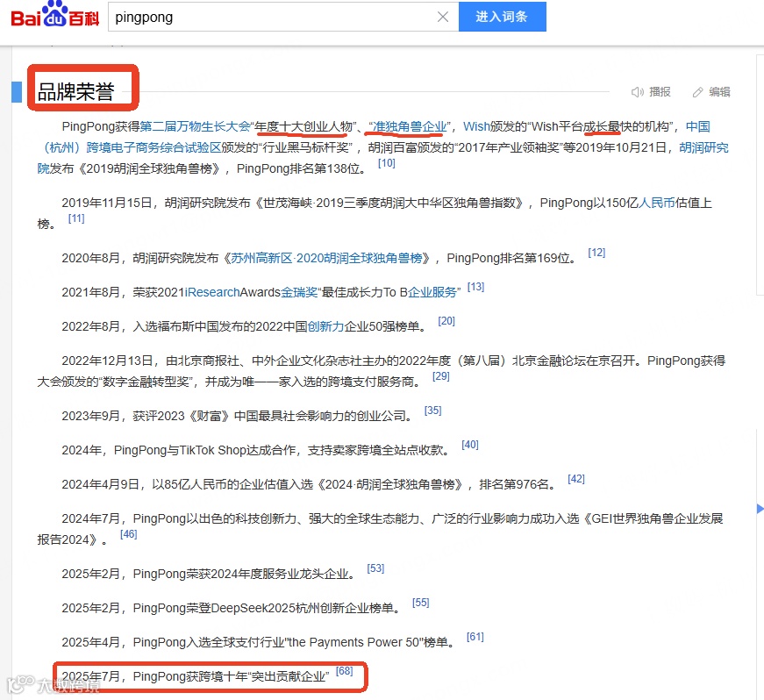This screenshot has height=700, width=764.
Task: Open reference [61] citation
Action: (x=475, y=637)
